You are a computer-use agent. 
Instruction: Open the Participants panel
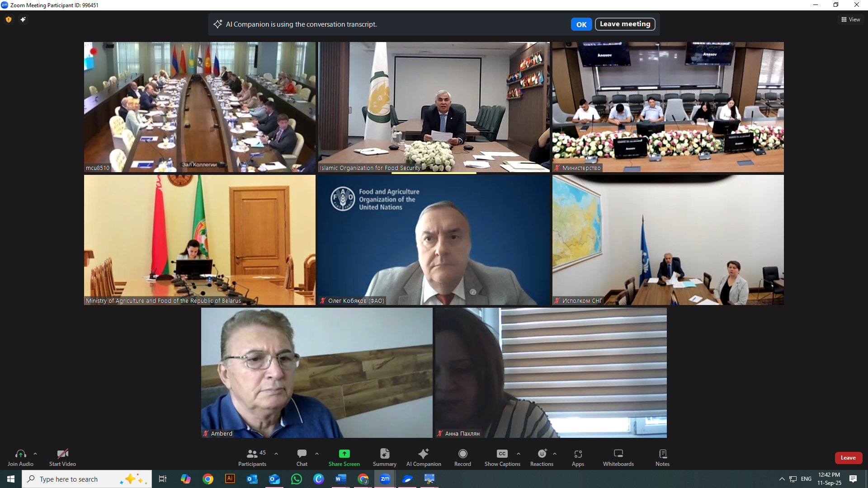coord(252,454)
